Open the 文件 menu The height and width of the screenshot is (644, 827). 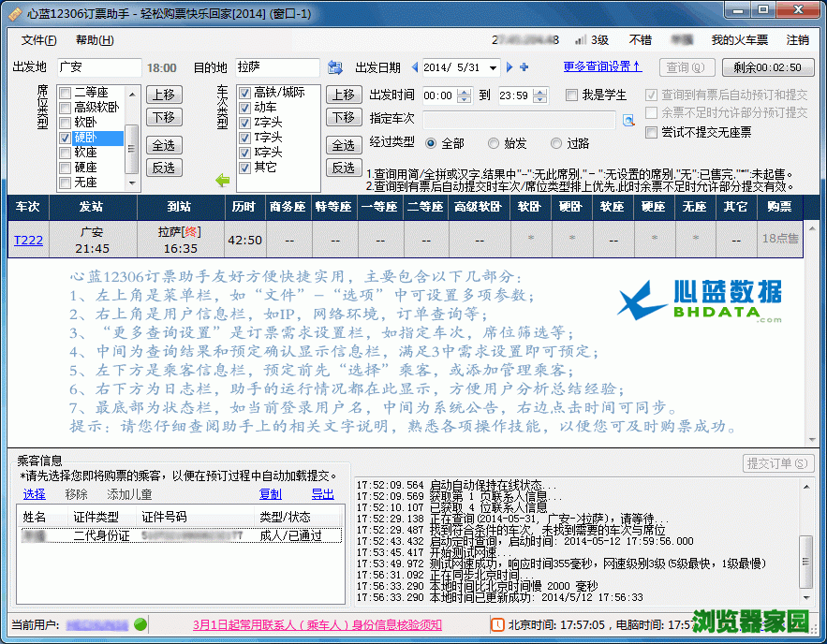pyautogui.click(x=38, y=40)
